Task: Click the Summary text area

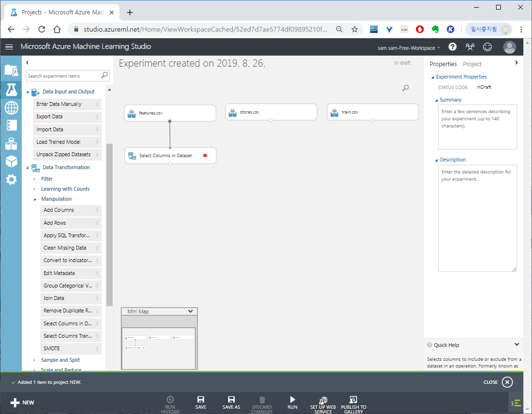Action: tap(477, 127)
